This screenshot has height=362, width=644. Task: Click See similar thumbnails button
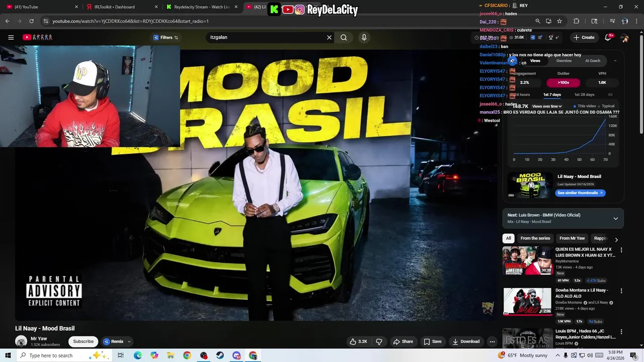[580, 193]
